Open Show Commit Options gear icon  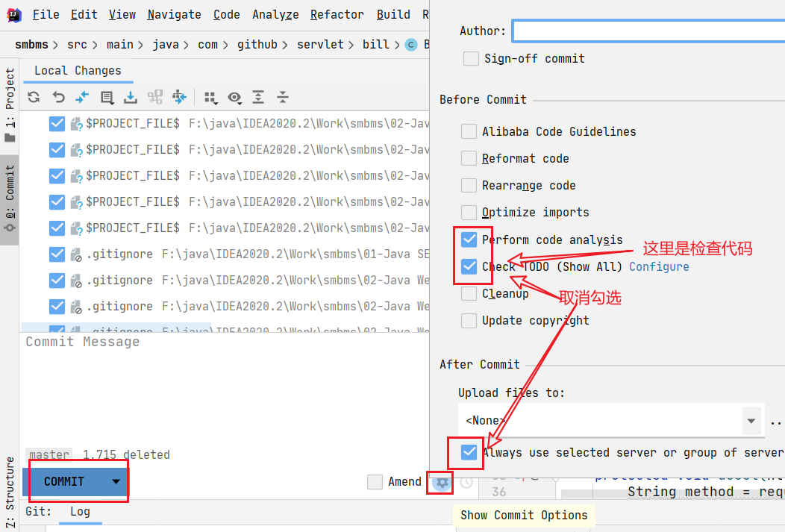pos(442,483)
